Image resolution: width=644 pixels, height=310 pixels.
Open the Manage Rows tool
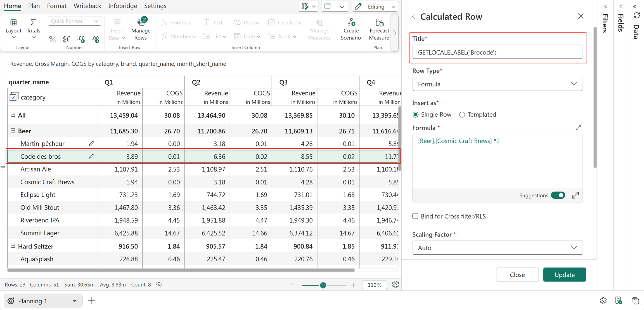tap(141, 29)
